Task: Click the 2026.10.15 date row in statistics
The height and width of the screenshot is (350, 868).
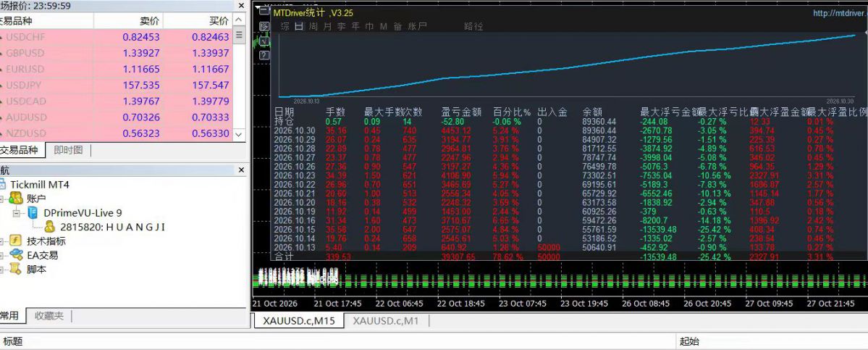Action: point(295,229)
